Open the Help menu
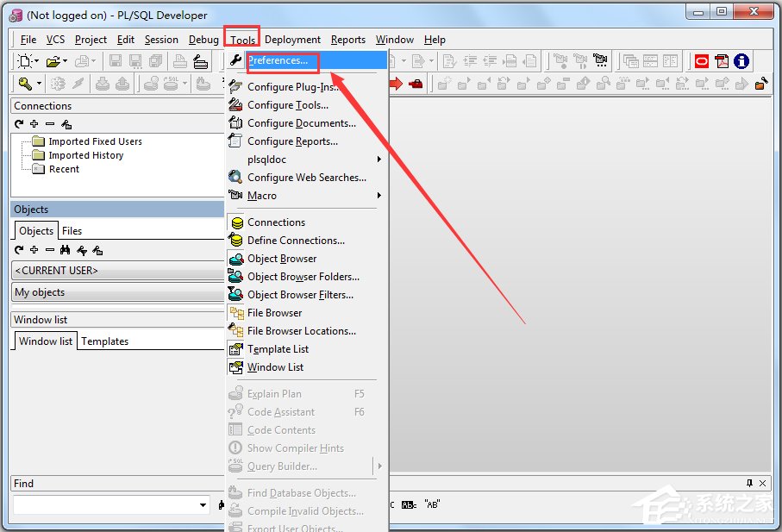Image resolution: width=782 pixels, height=532 pixels. pyautogui.click(x=435, y=40)
